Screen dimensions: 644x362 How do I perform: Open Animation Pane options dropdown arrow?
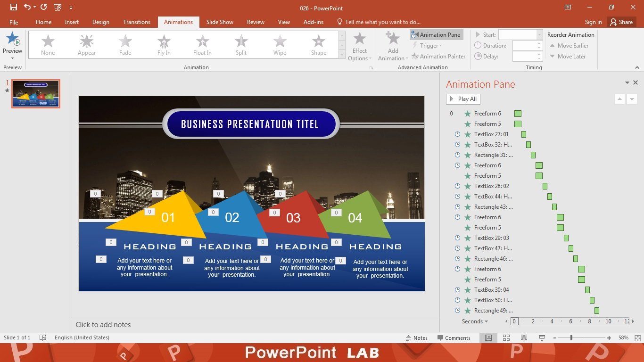pos(627,82)
